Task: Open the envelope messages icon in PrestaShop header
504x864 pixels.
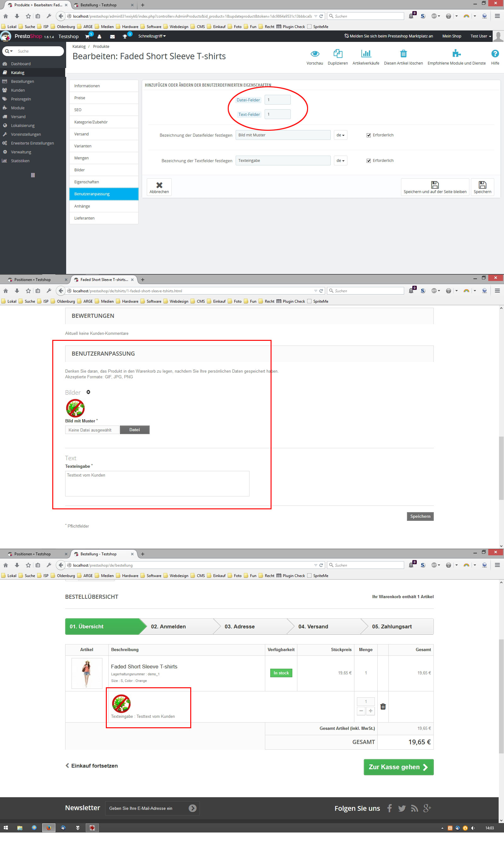Action: pyautogui.click(x=112, y=36)
